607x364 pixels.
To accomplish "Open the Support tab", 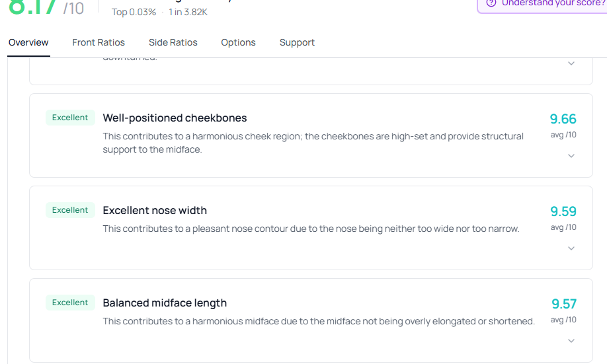I will click(297, 42).
